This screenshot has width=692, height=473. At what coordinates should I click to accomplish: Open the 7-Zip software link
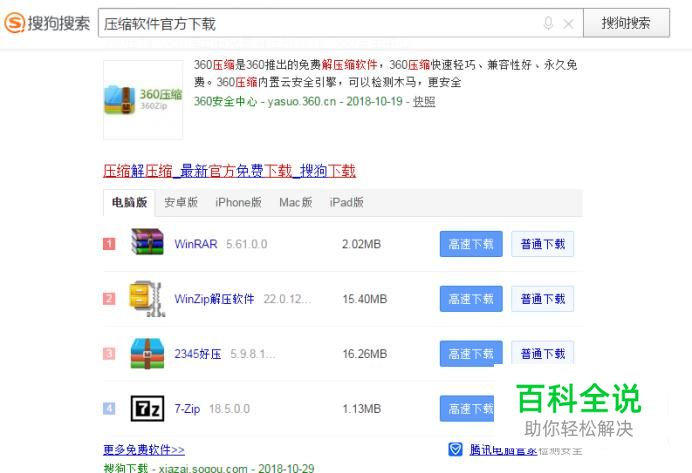[x=187, y=409]
